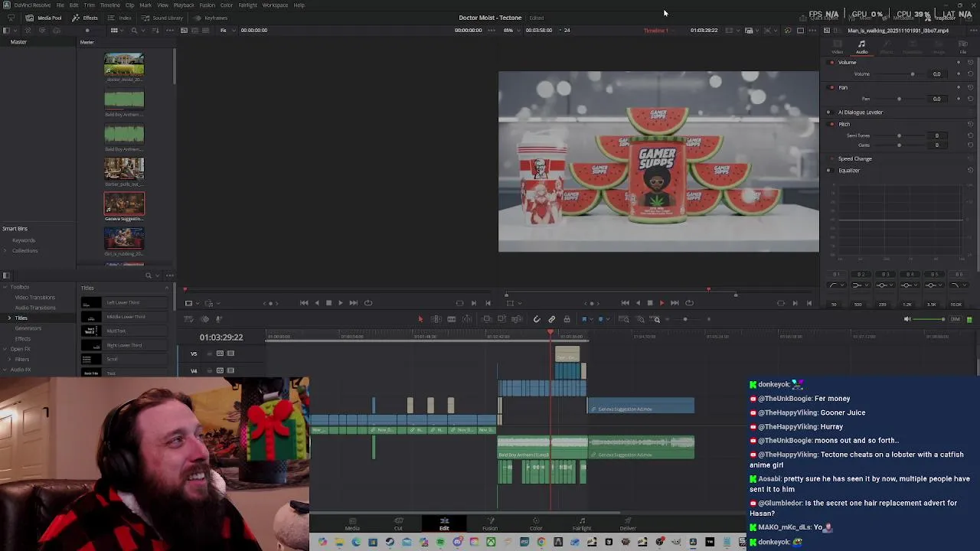Toggle timeline Snapping magnet

(537, 319)
